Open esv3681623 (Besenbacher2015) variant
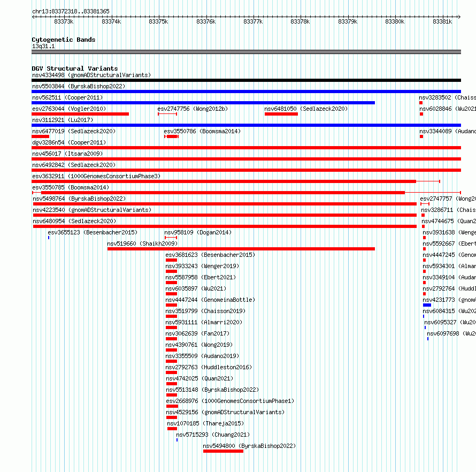The image size is (476, 472). [210, 255]
